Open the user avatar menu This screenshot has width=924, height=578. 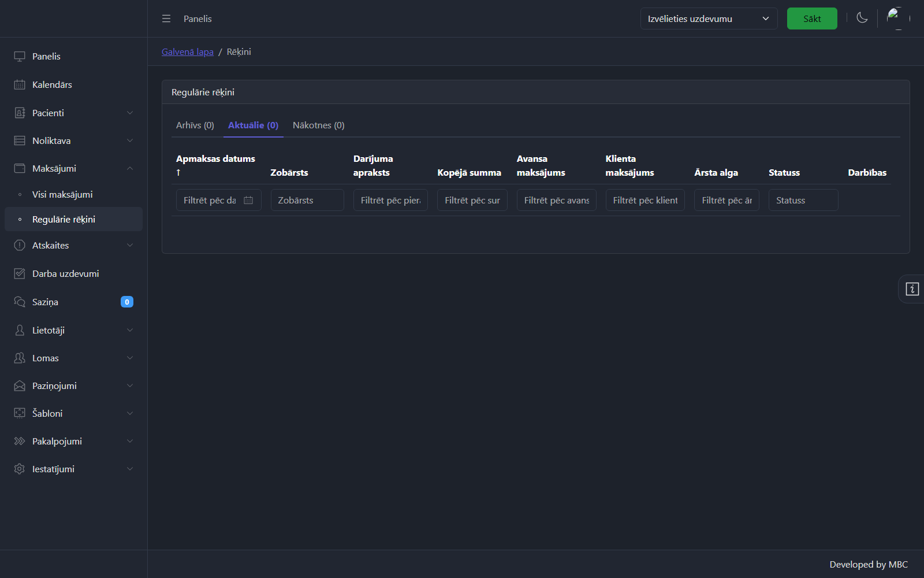899,18
